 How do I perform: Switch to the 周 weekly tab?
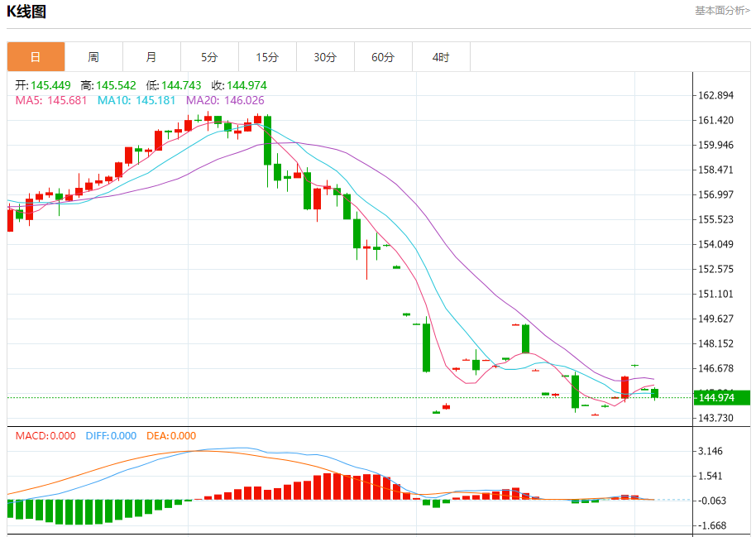point(93,57)
